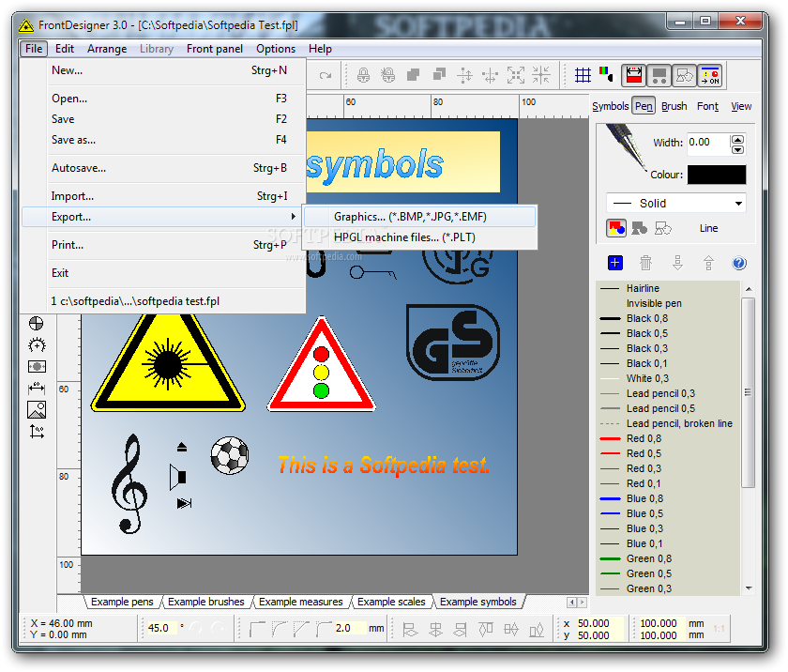Select New... in File menu
This screenshot has width=788, height=672.
(164, 70)
